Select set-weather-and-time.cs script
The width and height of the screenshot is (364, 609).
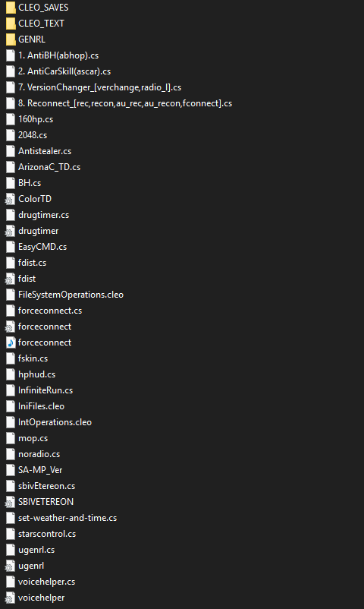click(67, 518)
